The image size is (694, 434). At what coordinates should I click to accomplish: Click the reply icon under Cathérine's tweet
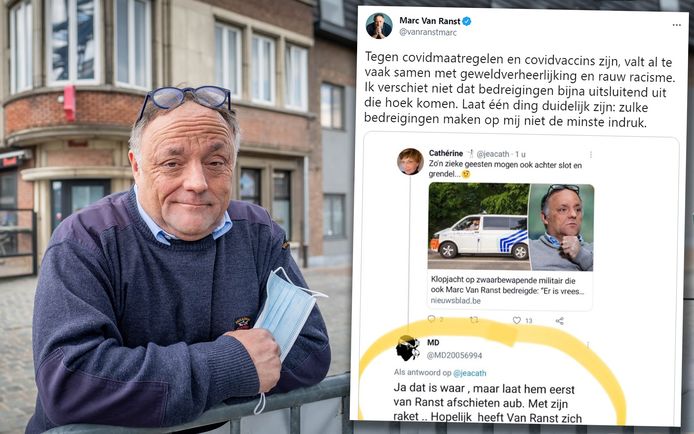432,319
